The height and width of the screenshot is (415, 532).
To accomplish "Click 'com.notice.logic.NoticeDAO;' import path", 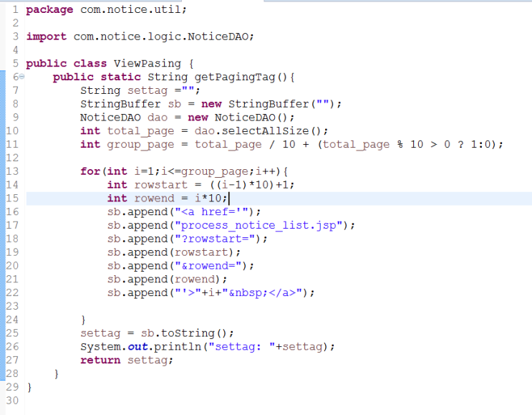I will [x=163, y=37].
